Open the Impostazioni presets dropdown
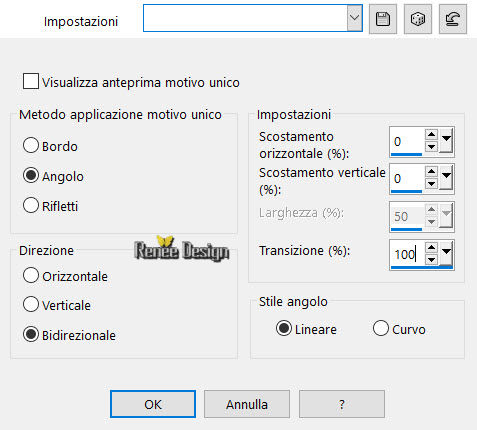 pos(354,18)
